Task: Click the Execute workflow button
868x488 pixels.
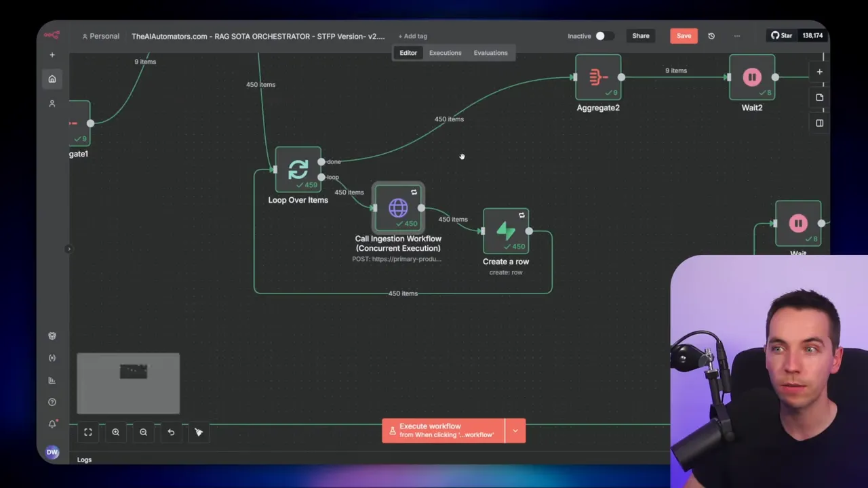Action: (443, 430)
